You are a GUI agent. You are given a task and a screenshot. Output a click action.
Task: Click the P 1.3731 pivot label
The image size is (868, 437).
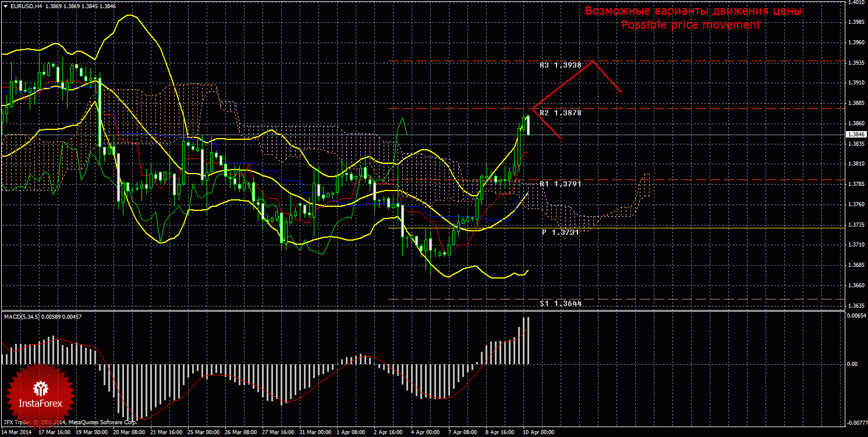tap(561, 232)
